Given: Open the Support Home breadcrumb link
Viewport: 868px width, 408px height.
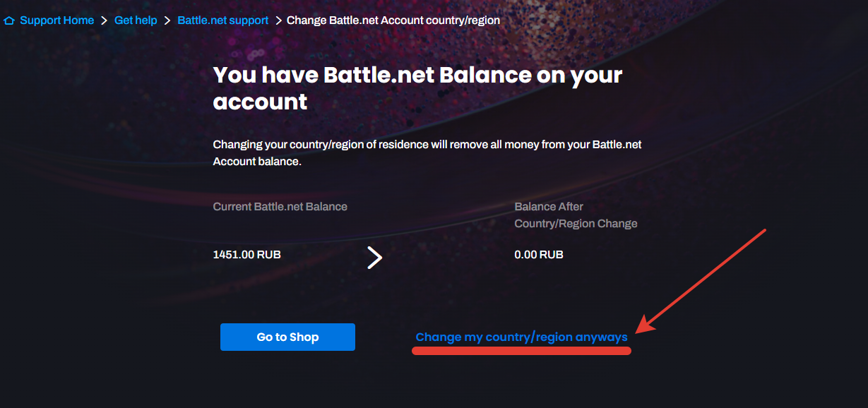Looking at the screenshot, I should (x=57, y=20).
